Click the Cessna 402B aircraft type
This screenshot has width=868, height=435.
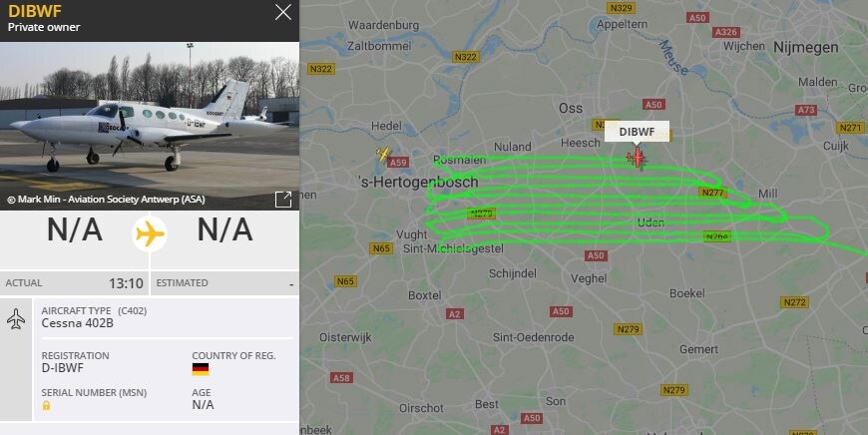[x=78, y=323]
